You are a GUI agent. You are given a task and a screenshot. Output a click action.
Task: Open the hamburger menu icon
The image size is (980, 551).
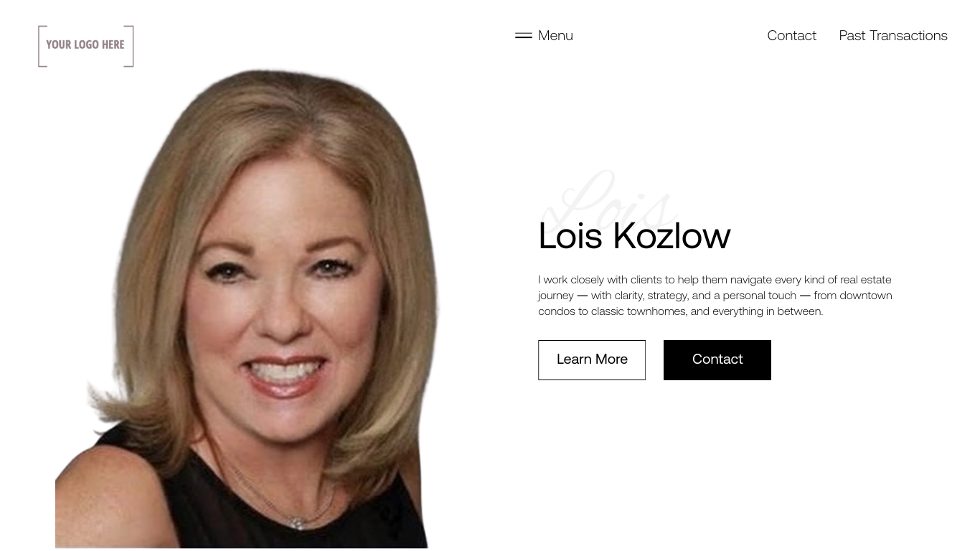click(x=524, y=35)
